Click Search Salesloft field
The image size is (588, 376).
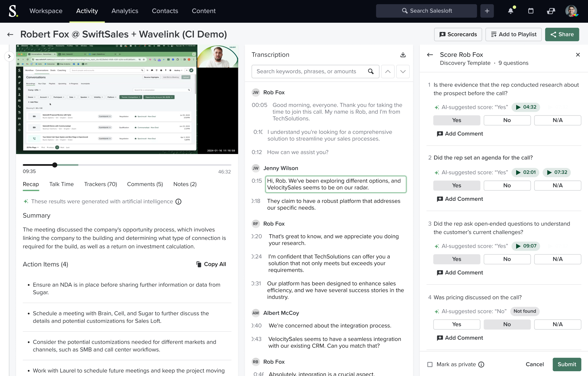426,11
